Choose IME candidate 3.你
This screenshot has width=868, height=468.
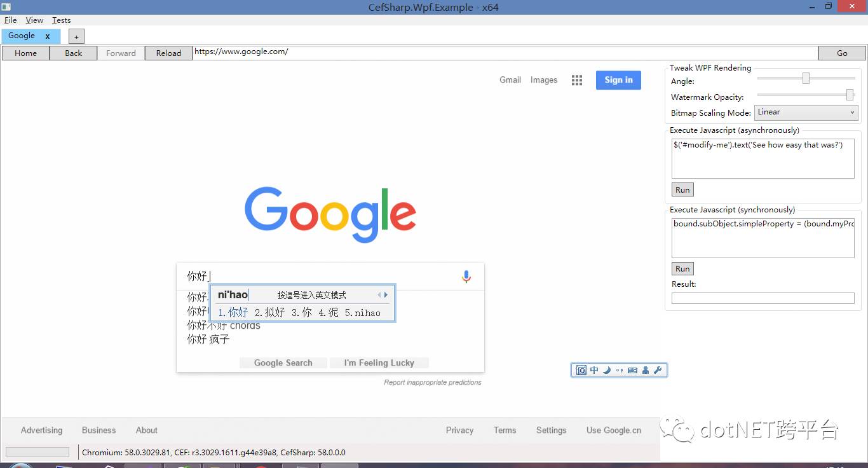pos(302,313)
